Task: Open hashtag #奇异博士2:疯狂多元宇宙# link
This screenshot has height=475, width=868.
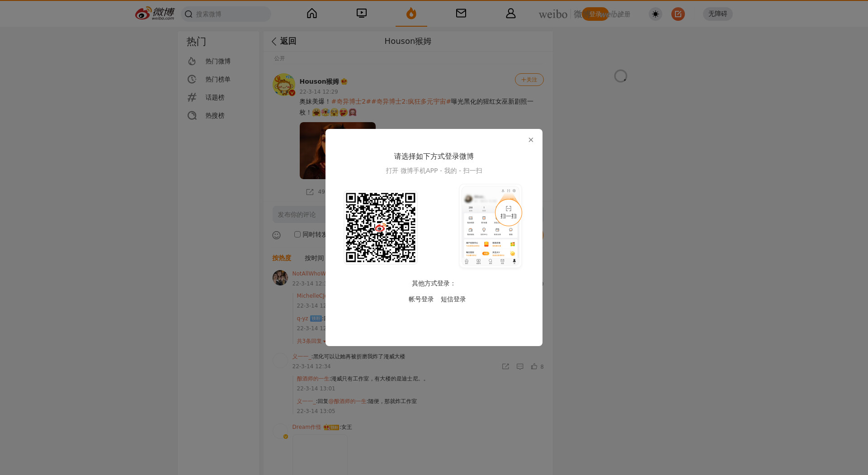Action: tap(411, 101)
